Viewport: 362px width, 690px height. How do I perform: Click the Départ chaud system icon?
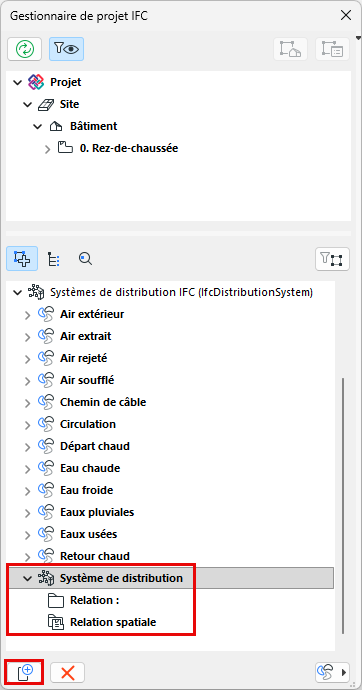(x=46, y=446)
